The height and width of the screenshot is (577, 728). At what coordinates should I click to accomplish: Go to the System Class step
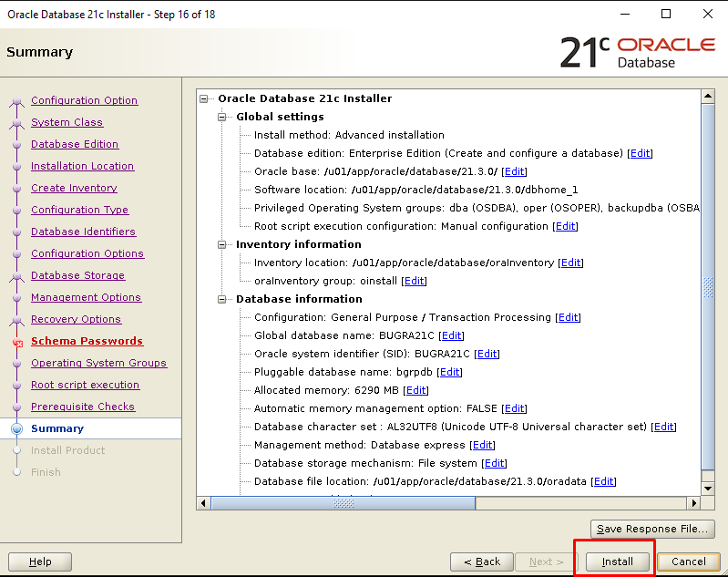click(67, 122)
